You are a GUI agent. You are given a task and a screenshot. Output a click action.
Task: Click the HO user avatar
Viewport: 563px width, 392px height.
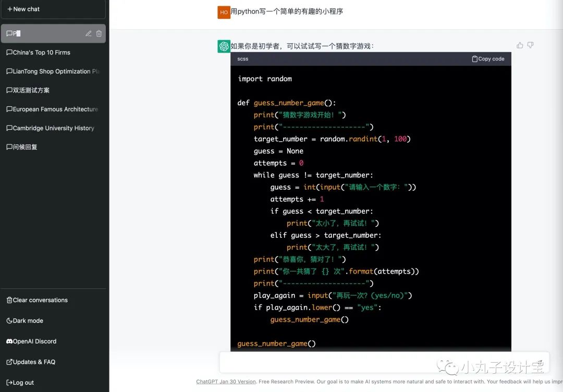[224, 12]
